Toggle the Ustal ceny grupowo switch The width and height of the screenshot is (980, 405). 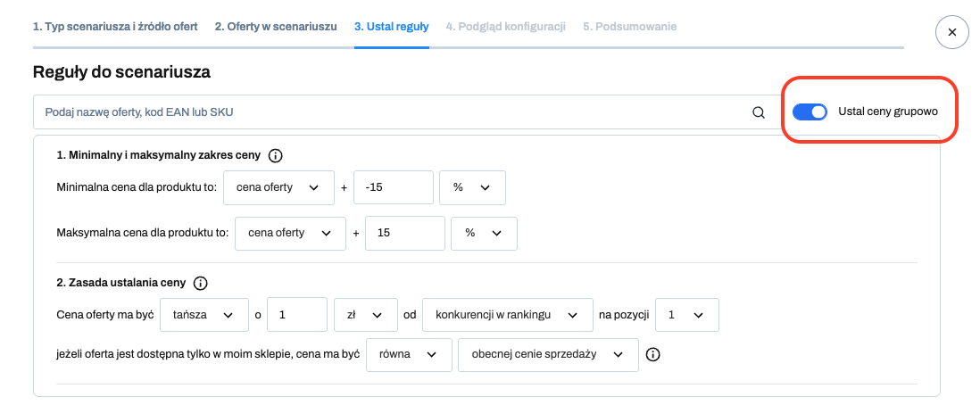(x=810, y=112)
